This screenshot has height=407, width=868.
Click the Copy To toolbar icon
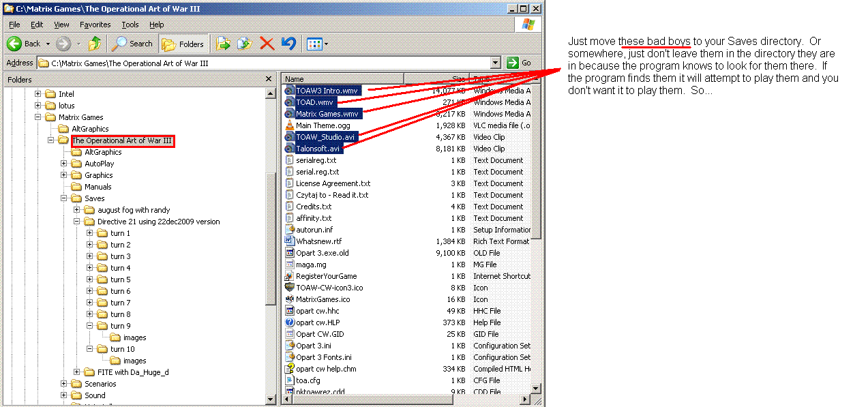point(245,44)
